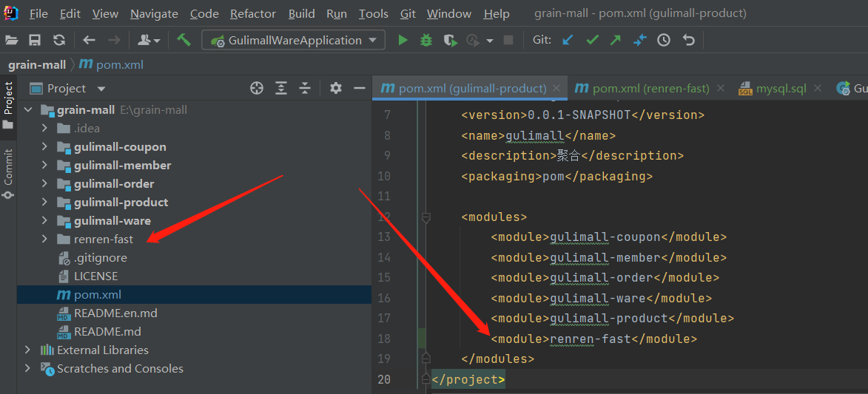Click the Expand All icon in Project panel
The width and height of the screenshot is (868, 394).
(282, 88)
